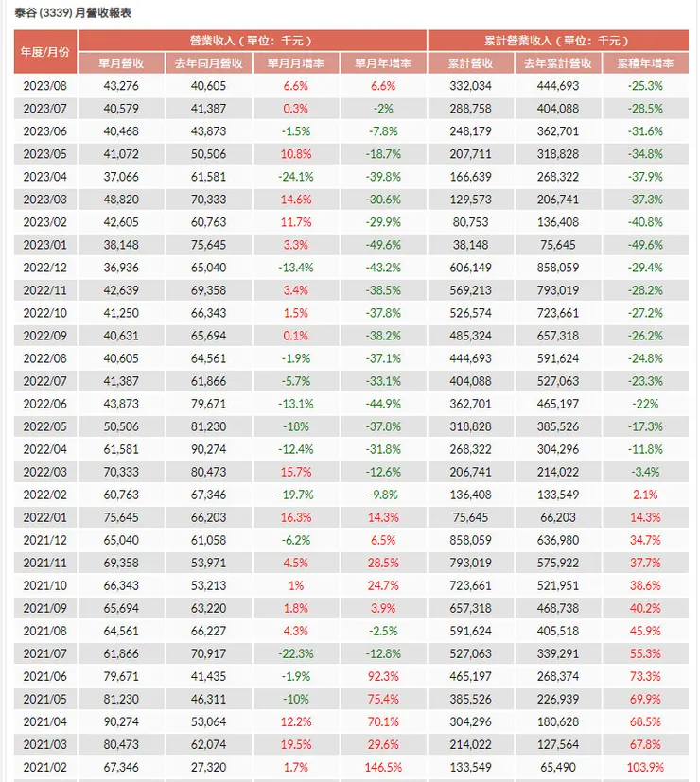Click the 累計營收 column header
Viewport: 700px width, 782px height.
point(471,63)
